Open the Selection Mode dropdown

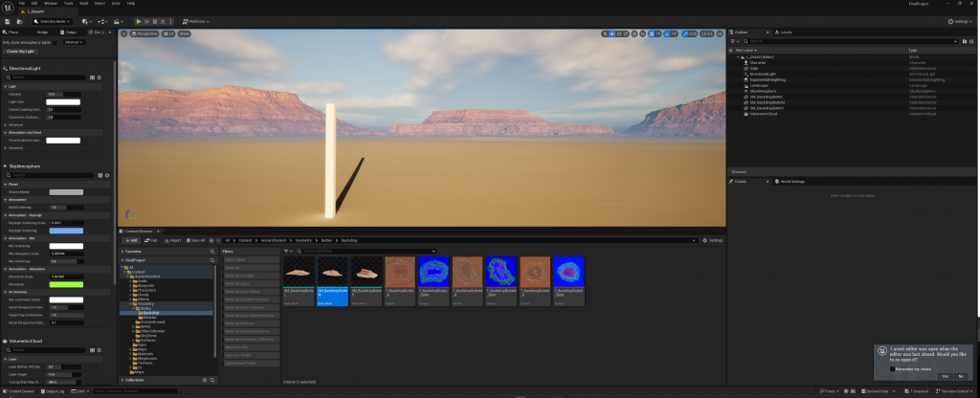coord(53,21)
